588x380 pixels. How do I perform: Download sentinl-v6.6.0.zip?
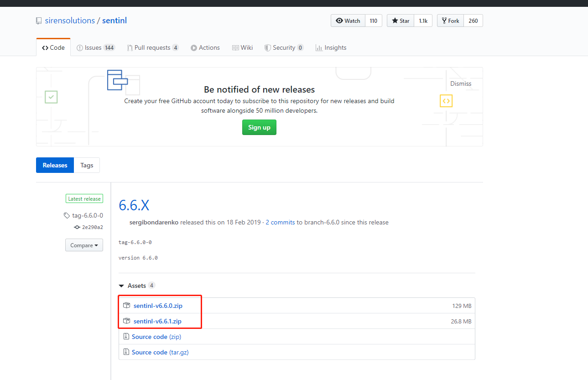pos(158,306)
